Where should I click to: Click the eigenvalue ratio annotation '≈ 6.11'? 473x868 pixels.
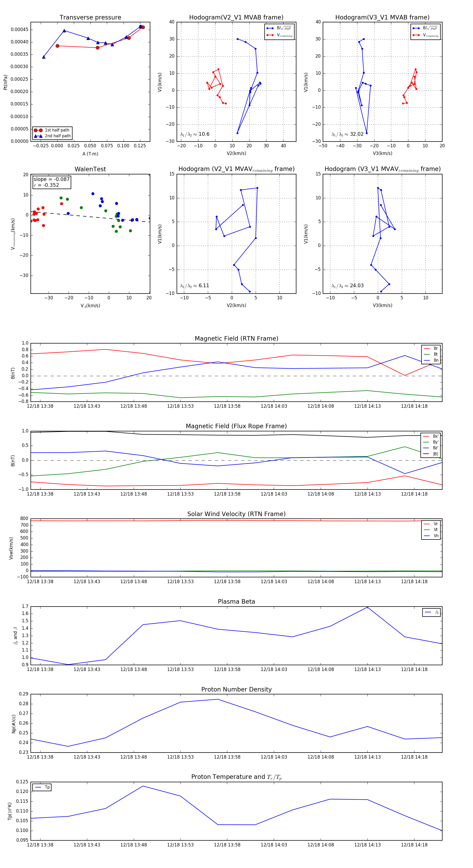tap(194, 286)
